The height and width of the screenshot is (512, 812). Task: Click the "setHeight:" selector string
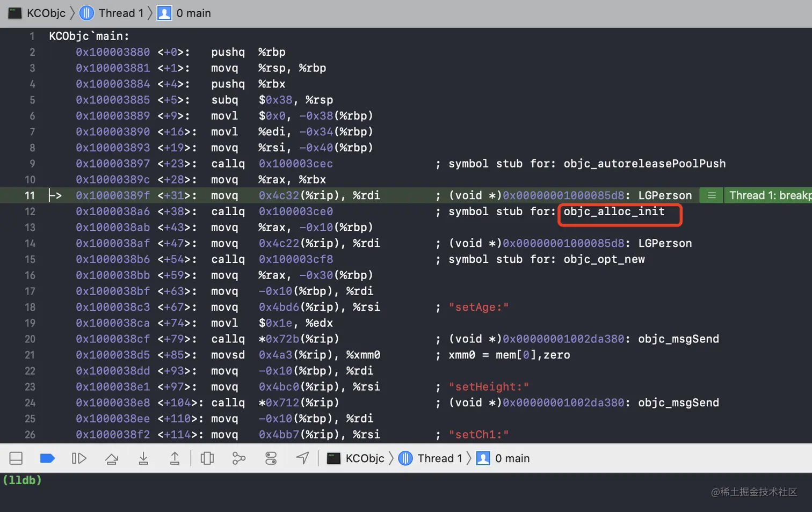click(x=489, y=386)
